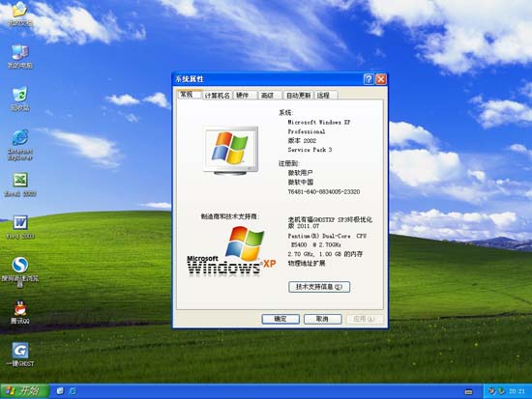Click the 'Microsoft Windows XP' system text
Viewport: 532px width, 399px height.
(x=319, y=122)
